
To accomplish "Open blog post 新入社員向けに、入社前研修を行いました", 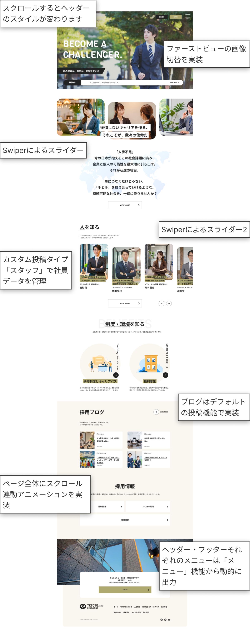I will (108, 439).
